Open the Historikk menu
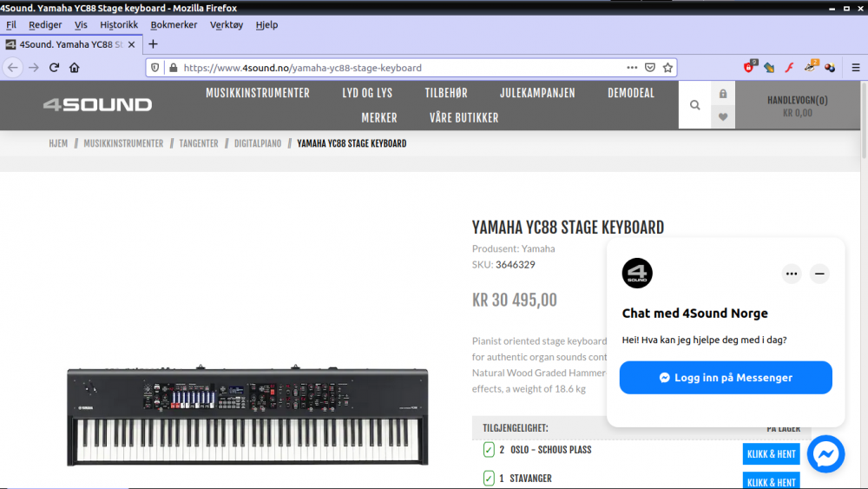The image size is (868, 489). tap(119, 24)
